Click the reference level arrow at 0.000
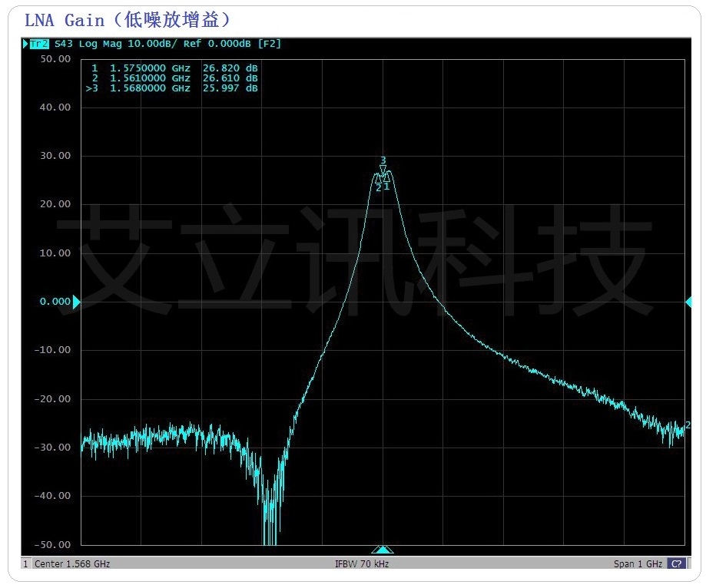706x588 pixels. (x=77, y=302)
